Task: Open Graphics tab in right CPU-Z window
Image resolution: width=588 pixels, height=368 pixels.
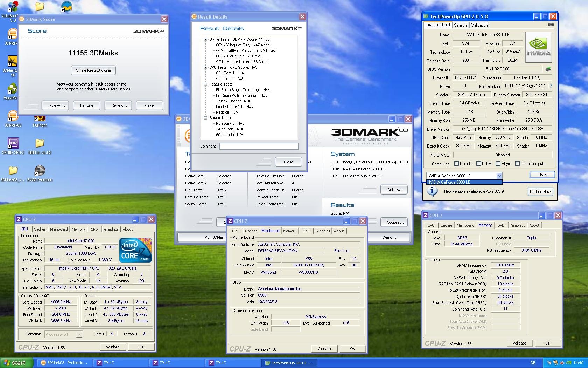Action: 518,225
